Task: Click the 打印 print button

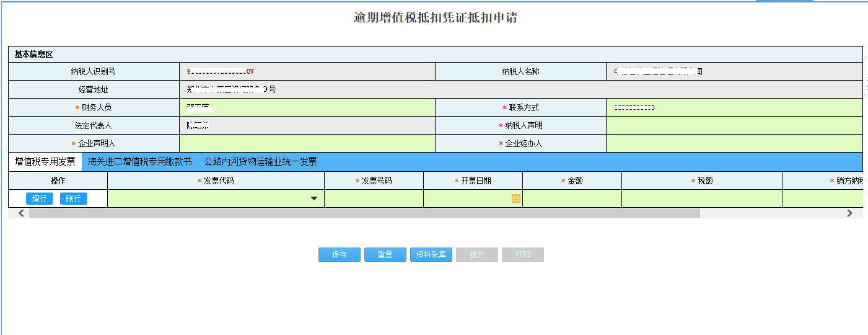Action: [522, 255]
